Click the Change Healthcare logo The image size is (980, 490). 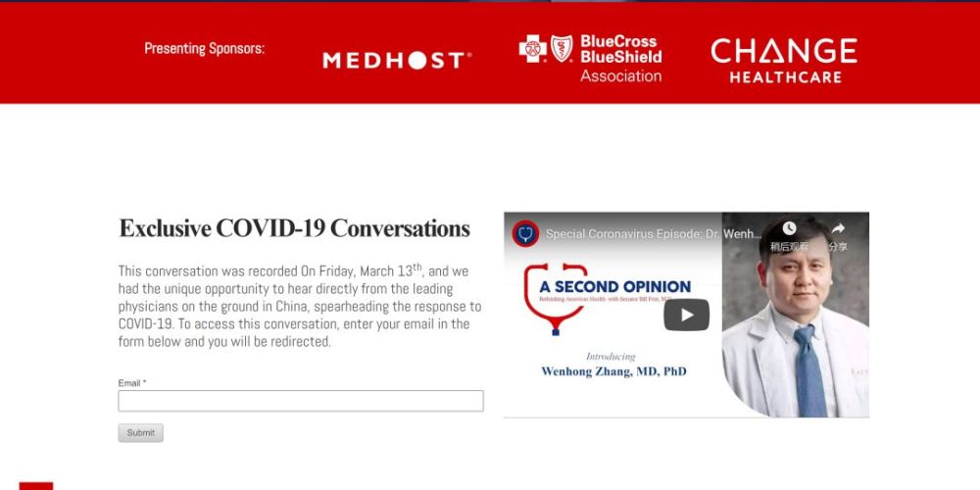(x=784, y=61)
